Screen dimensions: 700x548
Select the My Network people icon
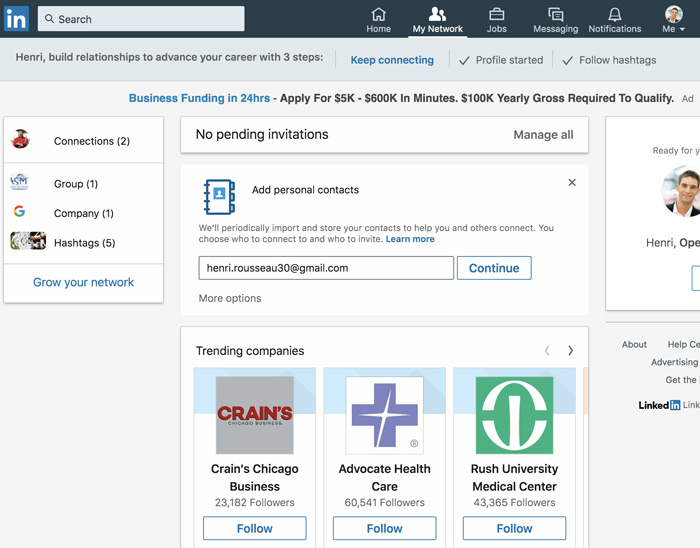(x=437, y=14)
